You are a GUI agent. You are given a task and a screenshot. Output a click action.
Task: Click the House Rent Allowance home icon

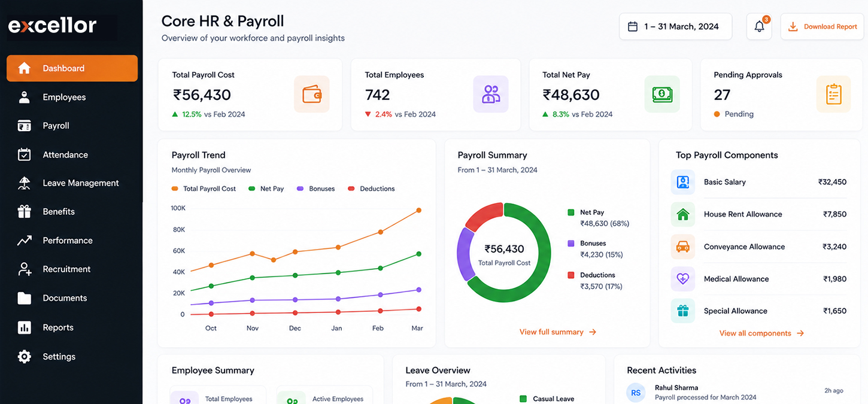pos(683,214)
